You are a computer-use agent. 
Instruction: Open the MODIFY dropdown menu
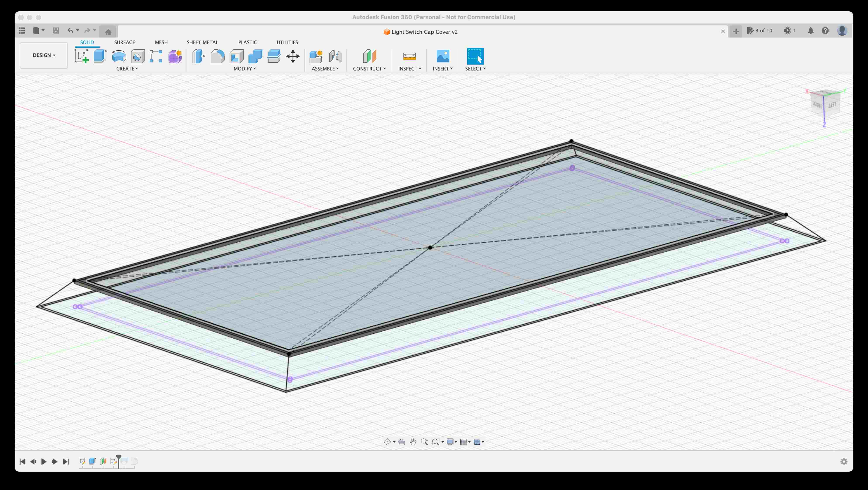coord(245,68)
